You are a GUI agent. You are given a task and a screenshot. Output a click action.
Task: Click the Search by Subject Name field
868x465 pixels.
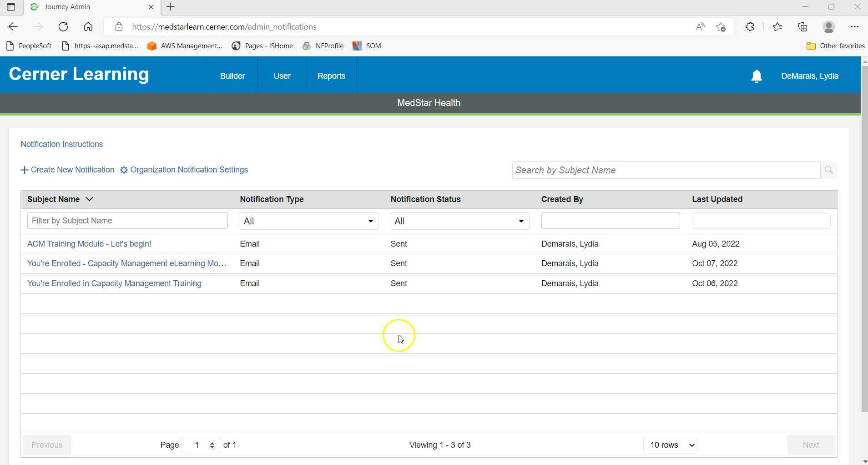(666, 170)
